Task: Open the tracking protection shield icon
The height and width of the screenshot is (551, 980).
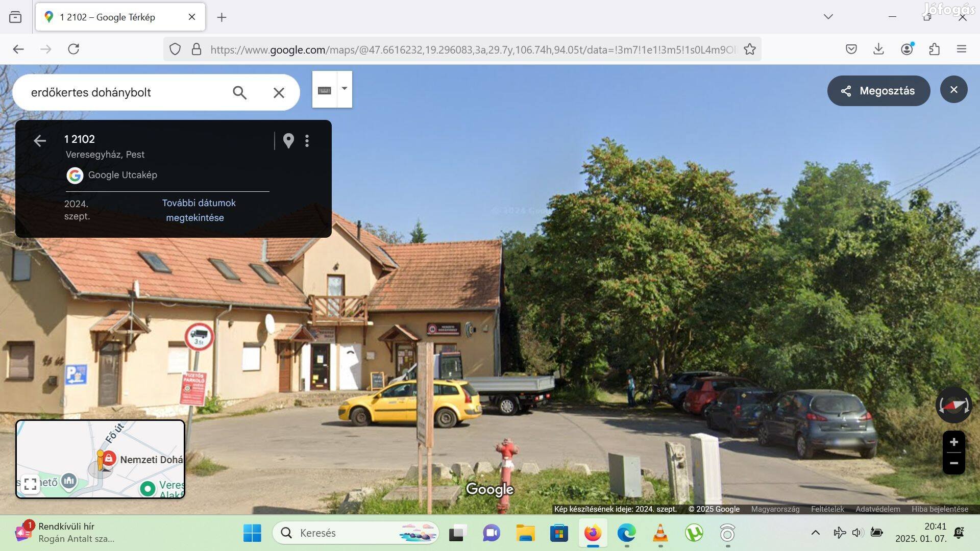Action: point(175,49)
